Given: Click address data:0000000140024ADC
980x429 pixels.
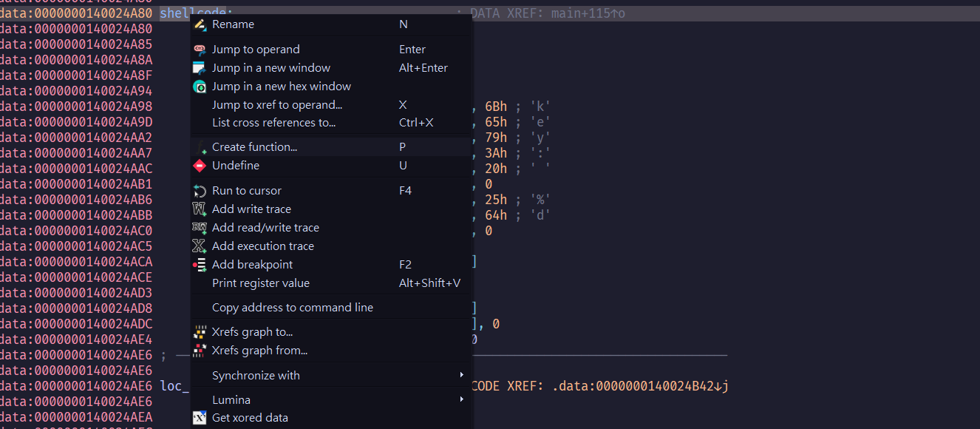Looking at the screenshot, I should [x=76, y=324].
